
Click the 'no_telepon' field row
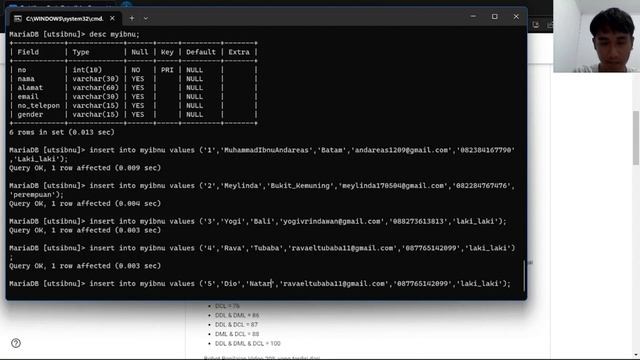pyautogui.click(x=133, y=106)
